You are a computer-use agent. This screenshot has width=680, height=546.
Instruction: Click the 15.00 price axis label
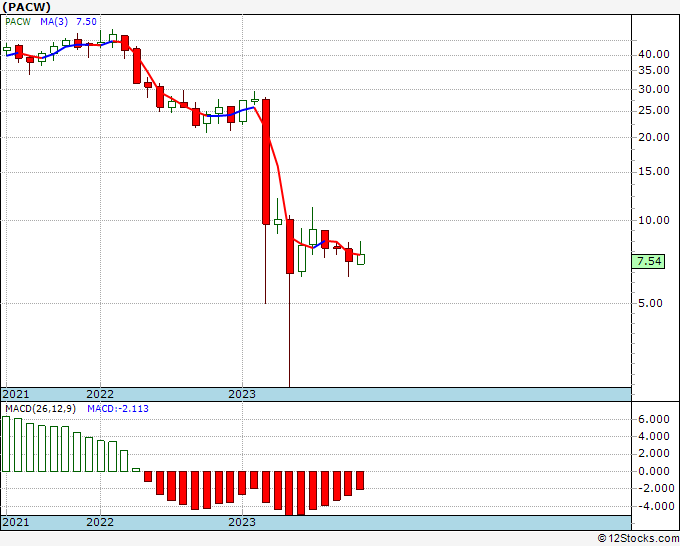(x=654, y=171)
